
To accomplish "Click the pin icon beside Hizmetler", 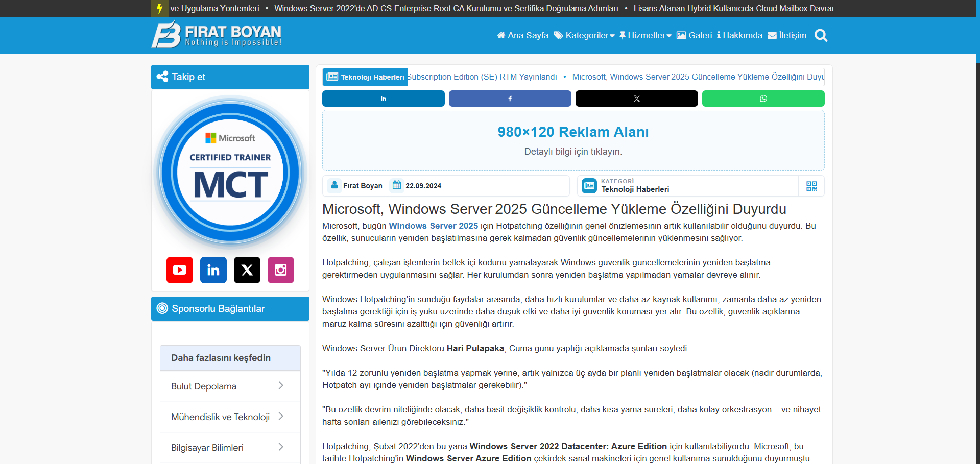I will tap(623, 35).
